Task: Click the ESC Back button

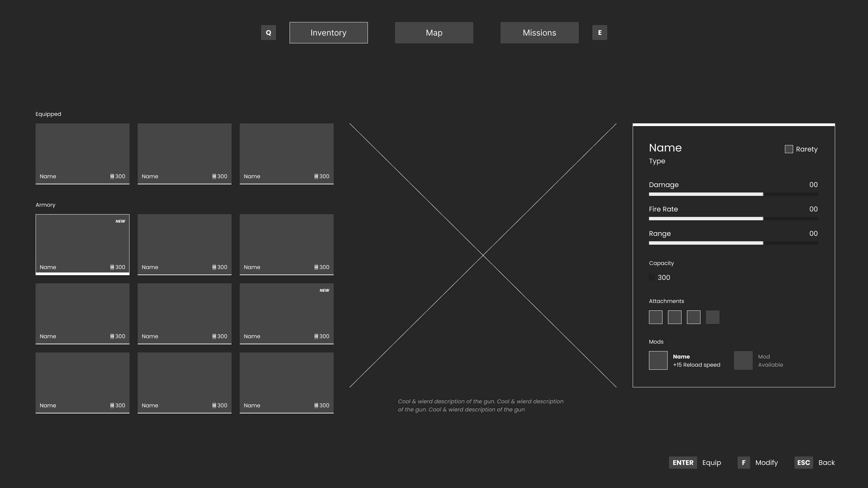Action: tap(804, 463)
